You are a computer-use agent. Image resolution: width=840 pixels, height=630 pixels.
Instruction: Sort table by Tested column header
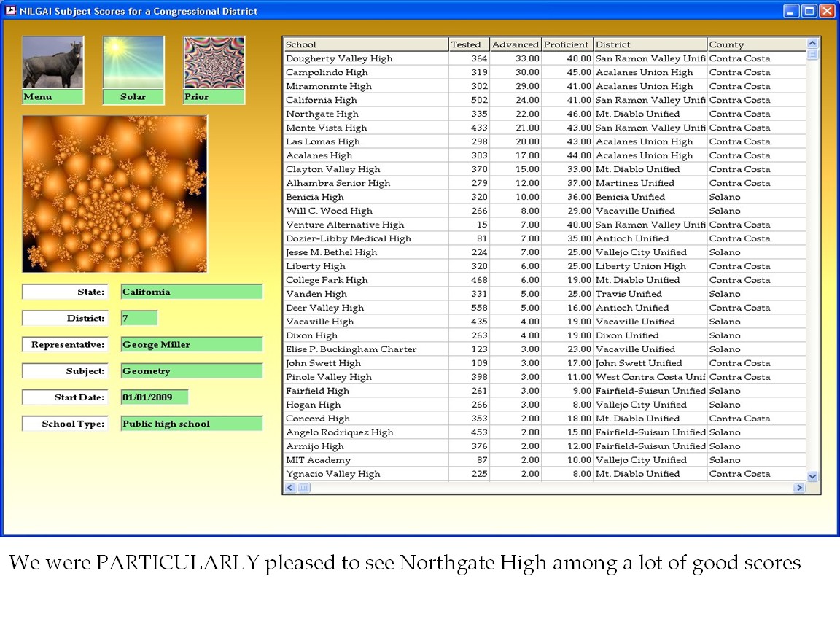tap(468, 44)
